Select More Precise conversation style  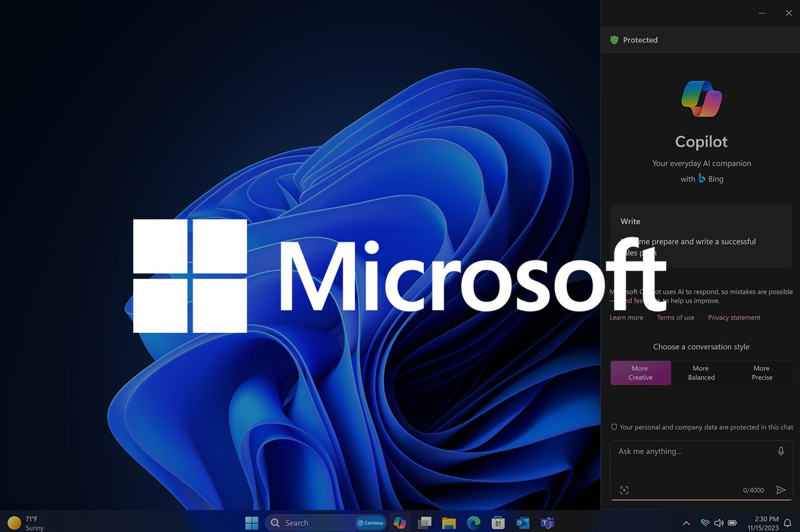(762, 373)
